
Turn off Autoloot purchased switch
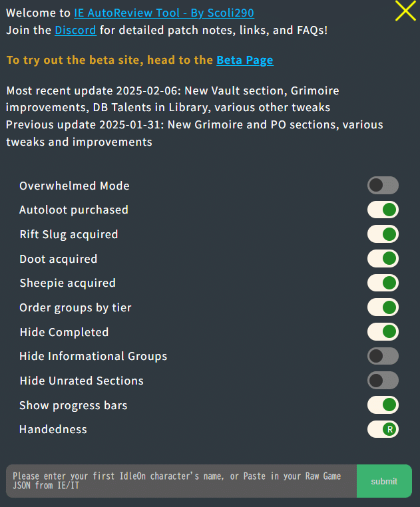[x=383, y=210]
